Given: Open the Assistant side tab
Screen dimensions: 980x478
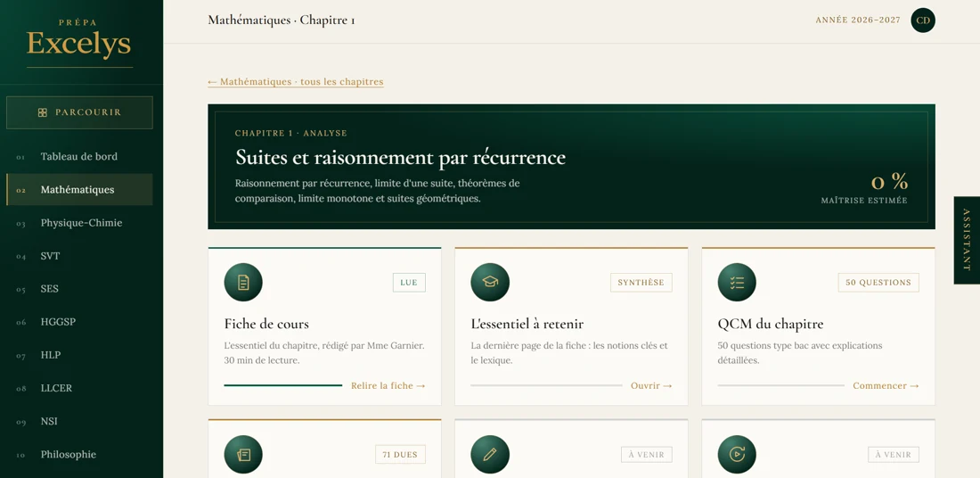Looking at the screenshot, I should (x=967, y=240).
